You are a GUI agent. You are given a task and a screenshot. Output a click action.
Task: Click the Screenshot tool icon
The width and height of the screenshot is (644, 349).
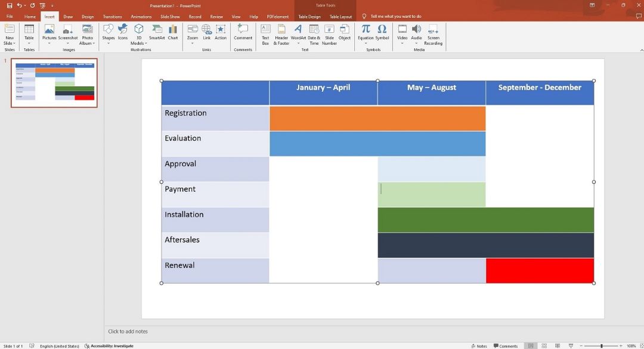pyautogui.click(x=68, y=29)
